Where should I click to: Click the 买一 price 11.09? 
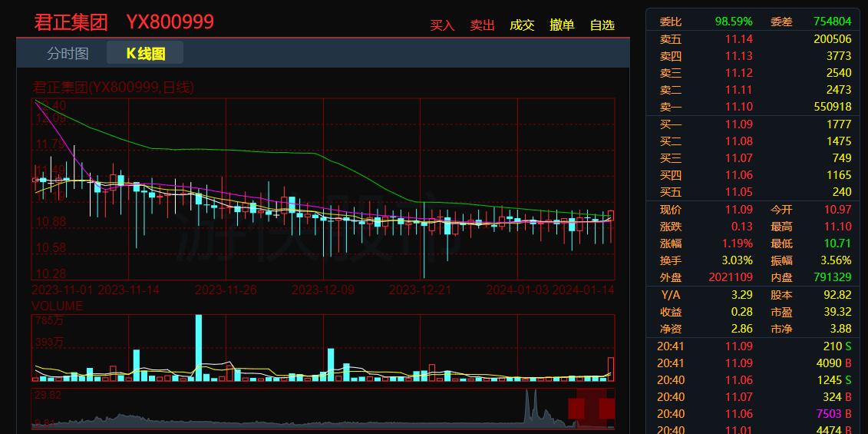click(739, 124)
